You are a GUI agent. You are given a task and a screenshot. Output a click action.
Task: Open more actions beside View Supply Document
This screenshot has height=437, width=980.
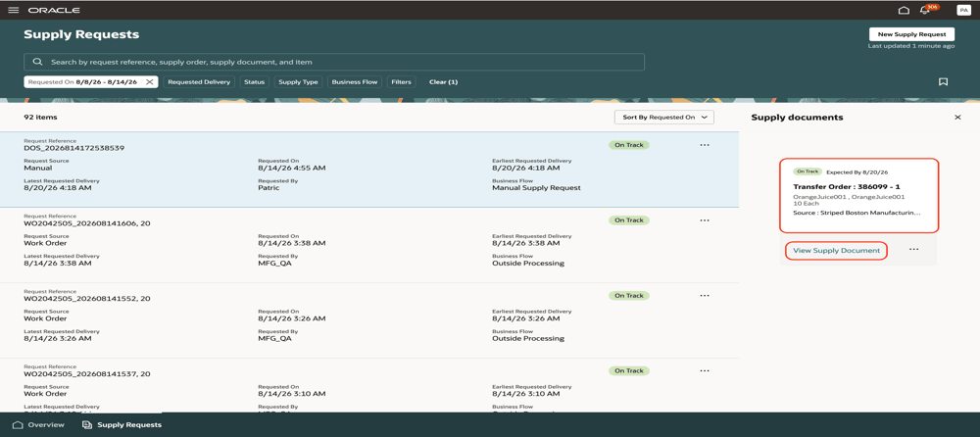(913, 250)
